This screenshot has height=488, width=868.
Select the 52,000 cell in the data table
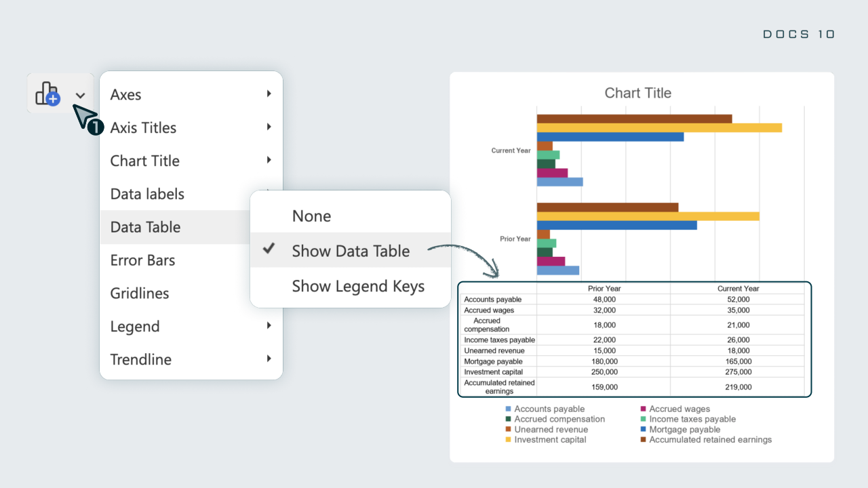pyautogui.click(x=738, y=299)
